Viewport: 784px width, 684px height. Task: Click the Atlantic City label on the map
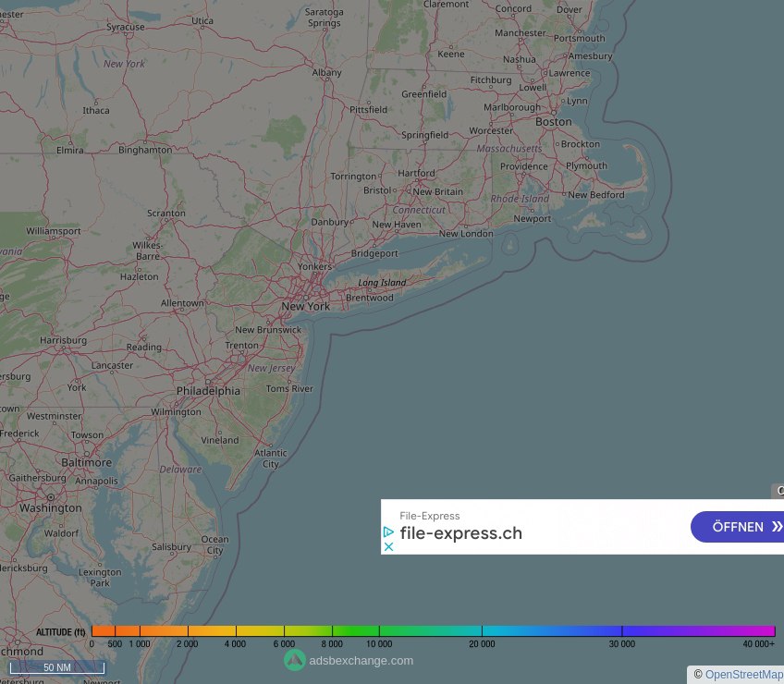[x=271, y=458]
